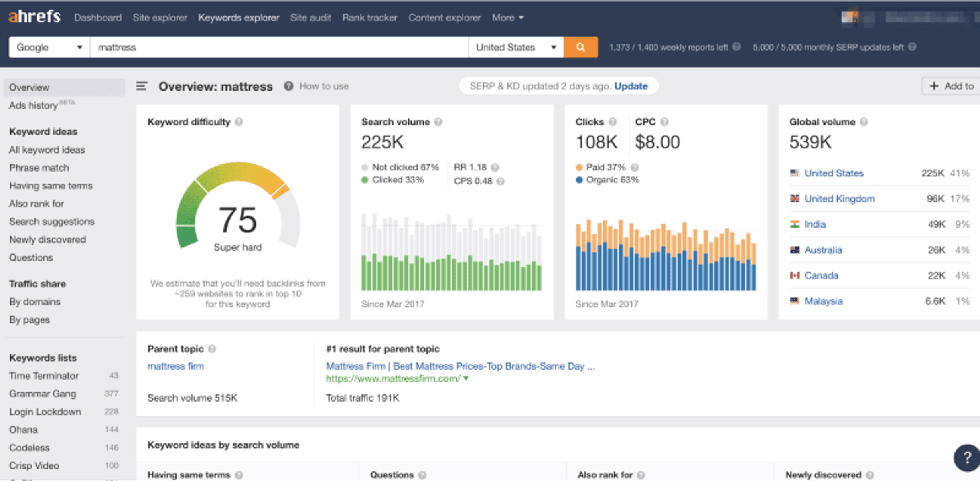
Task: Open Site explorer in top navigation
Action: (160, 18)
